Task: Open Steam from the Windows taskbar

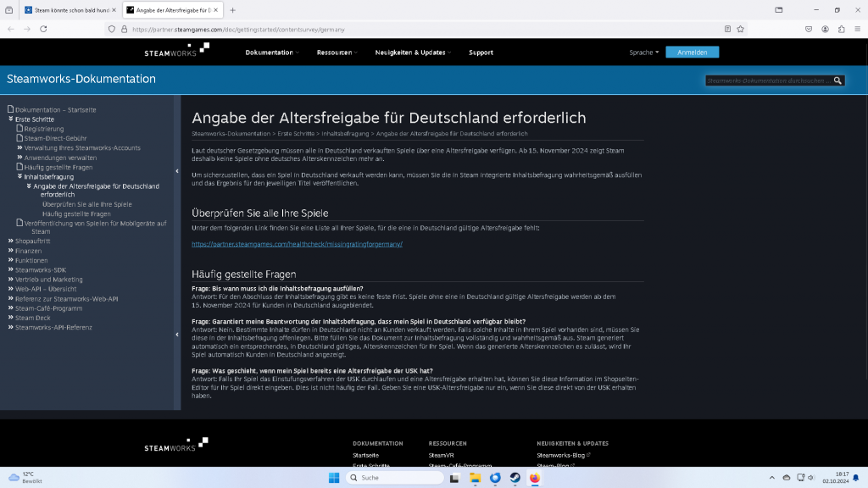Action: coord(515,478)
